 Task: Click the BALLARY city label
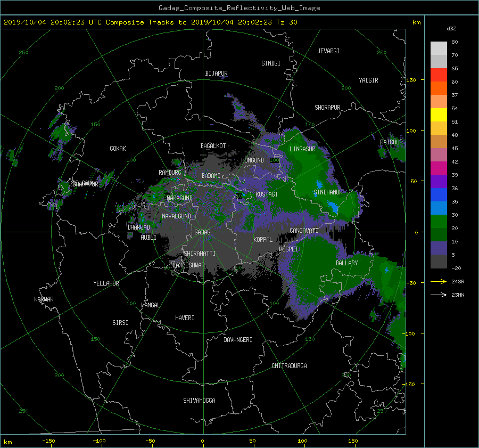[x=346, y=263]
